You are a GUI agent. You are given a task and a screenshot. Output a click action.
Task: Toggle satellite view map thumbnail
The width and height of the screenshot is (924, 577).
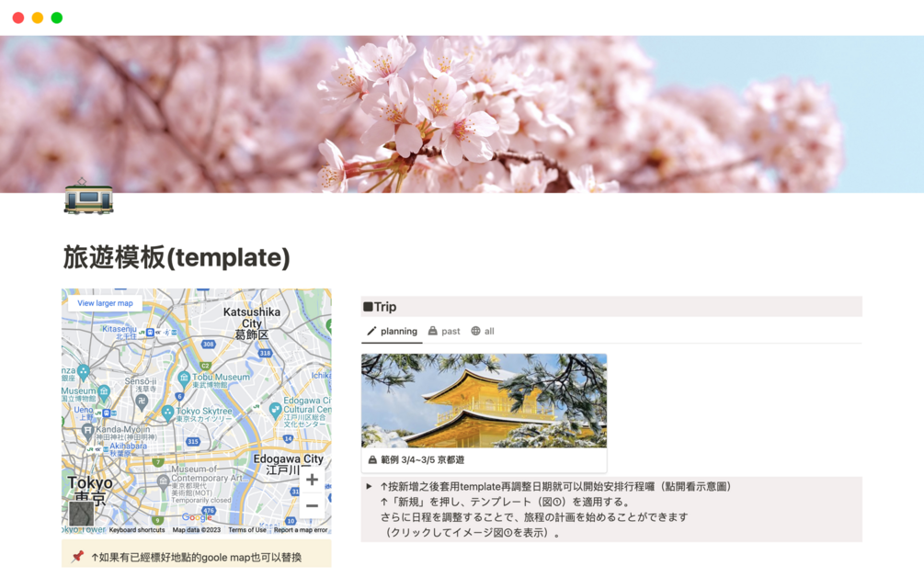pos(81,514)
